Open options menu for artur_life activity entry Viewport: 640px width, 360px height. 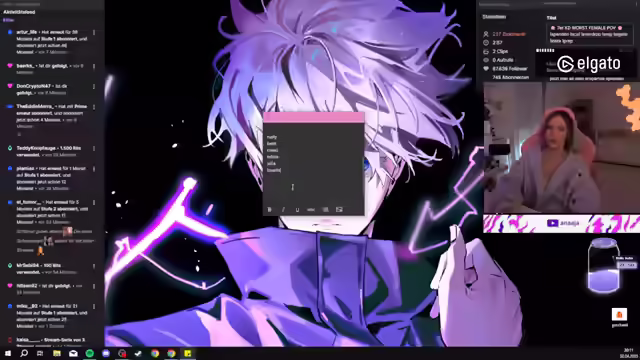[x=94, y=33]
